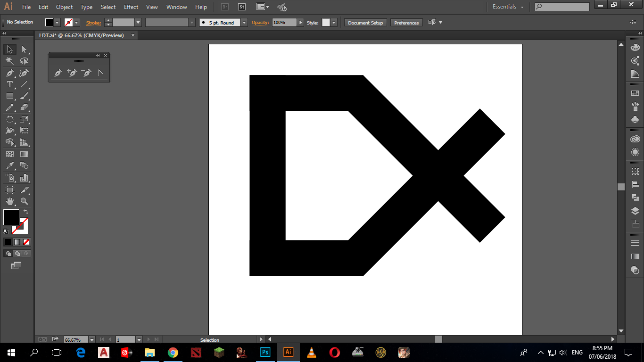
Task: Click the black Fill color swatch in toolbar
Action: click(11, 217)
